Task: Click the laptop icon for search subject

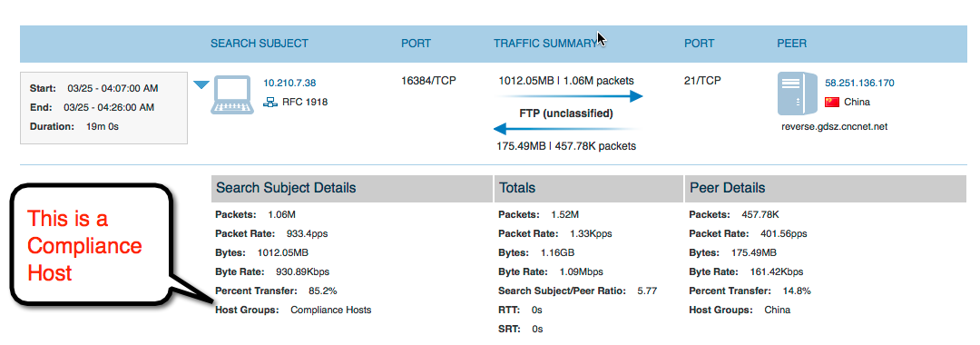Action: pyautogui.click(x=232, y=95)
